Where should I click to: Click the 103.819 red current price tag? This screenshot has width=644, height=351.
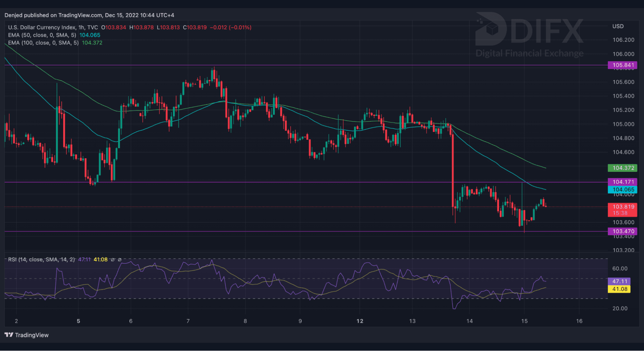tap(622, 207)
